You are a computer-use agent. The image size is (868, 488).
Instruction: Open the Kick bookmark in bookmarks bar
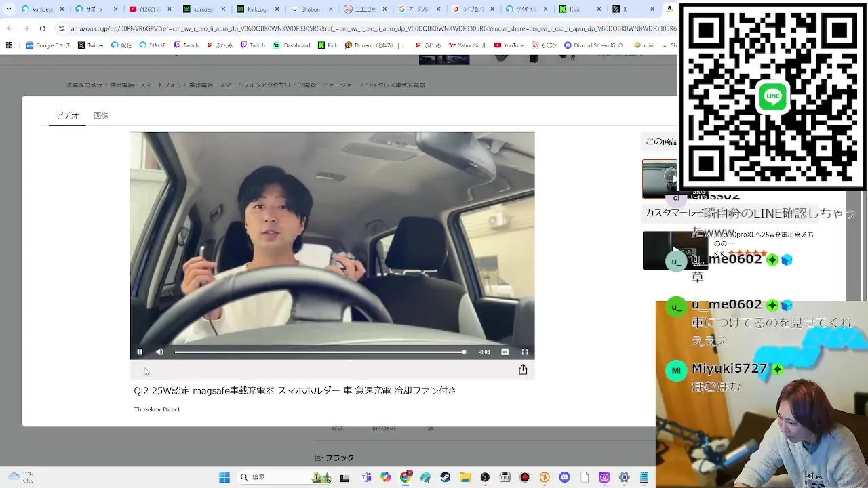coord(328,45)
